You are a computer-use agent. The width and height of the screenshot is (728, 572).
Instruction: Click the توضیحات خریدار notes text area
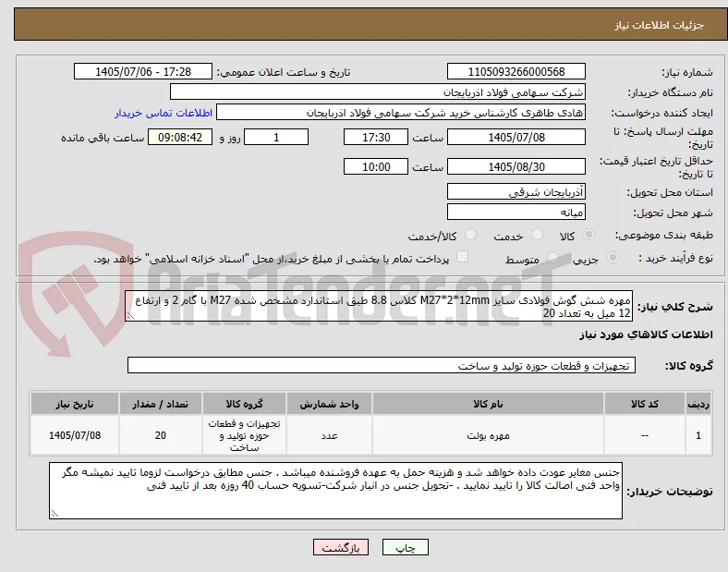pos(335,491)
